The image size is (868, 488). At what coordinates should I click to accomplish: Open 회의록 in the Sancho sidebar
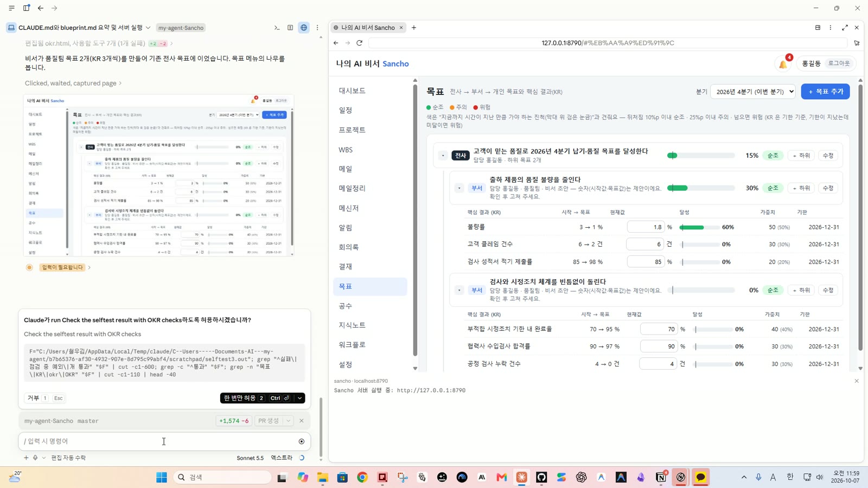(370, 247)
